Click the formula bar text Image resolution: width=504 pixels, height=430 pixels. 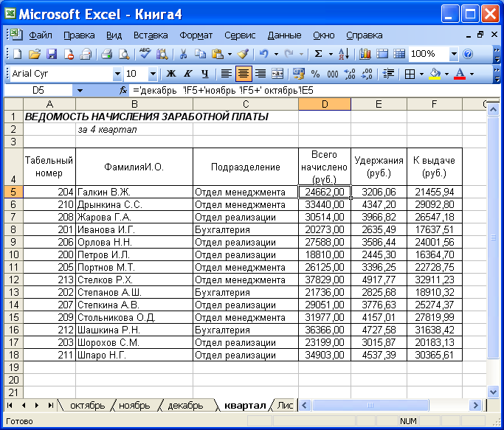(223, 91)
